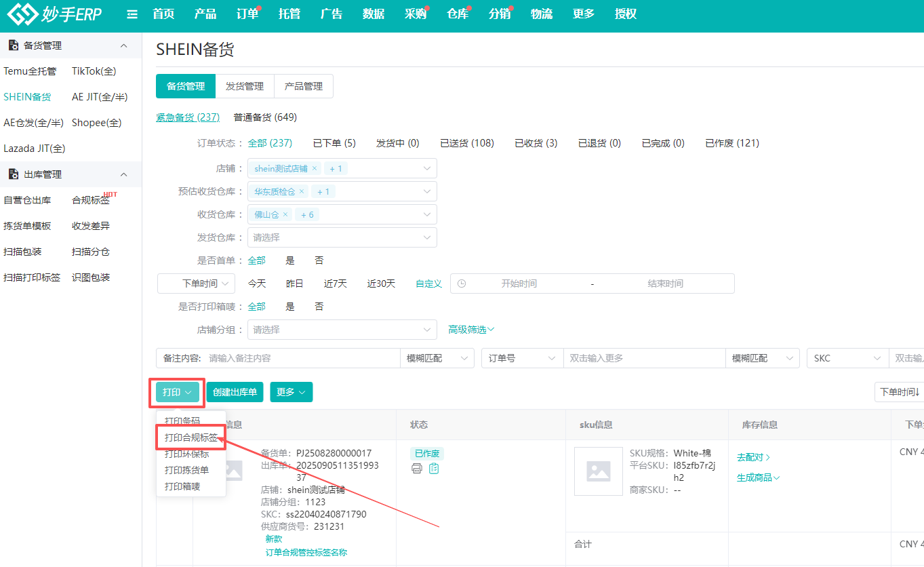Open the 下单时间 type dropdown
924x567 pixels.
pyautogui.click(x=196, y=283)
